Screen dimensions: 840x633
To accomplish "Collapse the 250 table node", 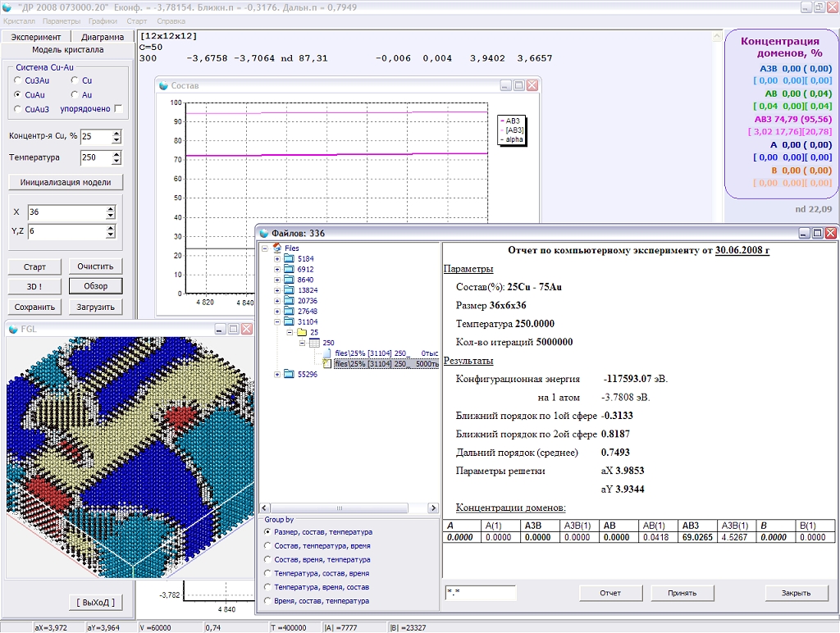I will pyautogui.click(x=303, y=343).
